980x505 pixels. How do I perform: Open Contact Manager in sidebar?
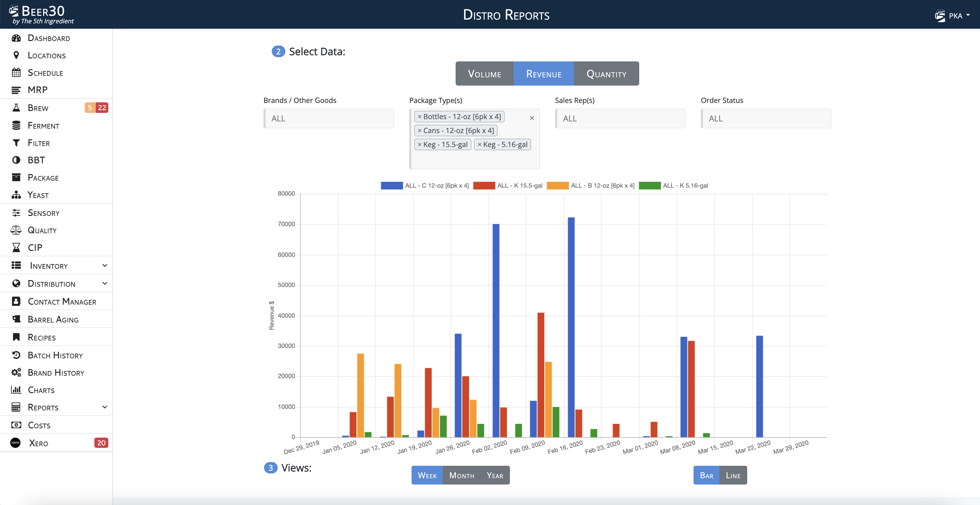pos(62,302)
